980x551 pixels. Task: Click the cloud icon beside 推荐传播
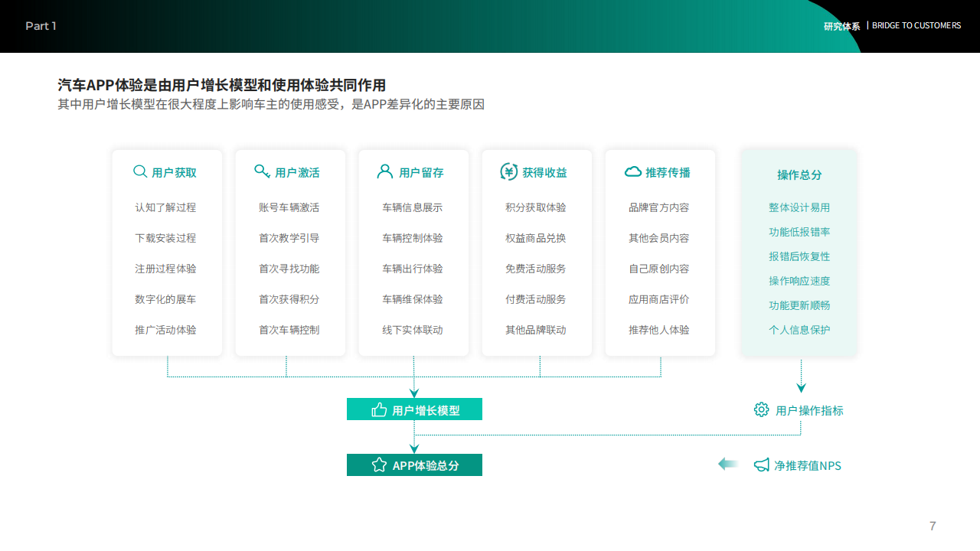pos(633,172)
